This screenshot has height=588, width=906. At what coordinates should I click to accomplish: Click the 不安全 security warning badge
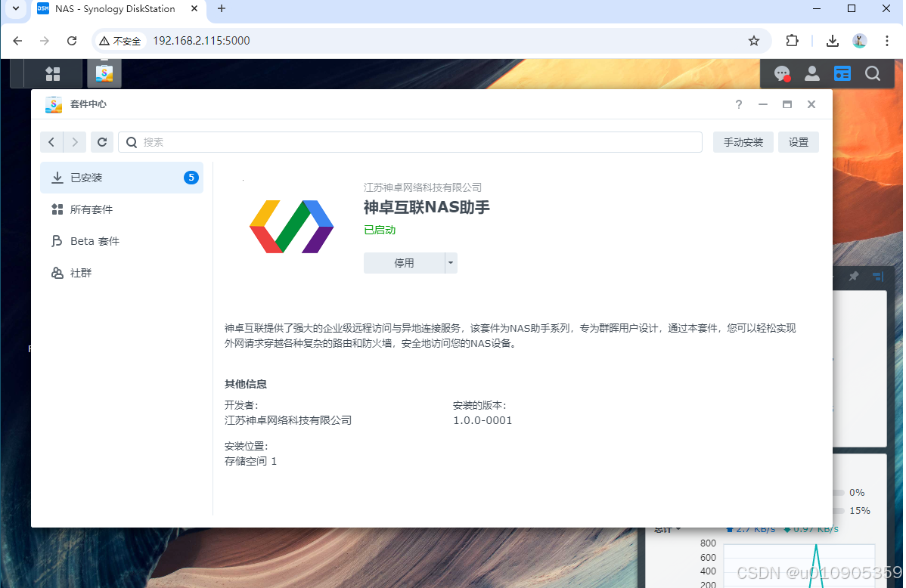[x=120, y=40]
